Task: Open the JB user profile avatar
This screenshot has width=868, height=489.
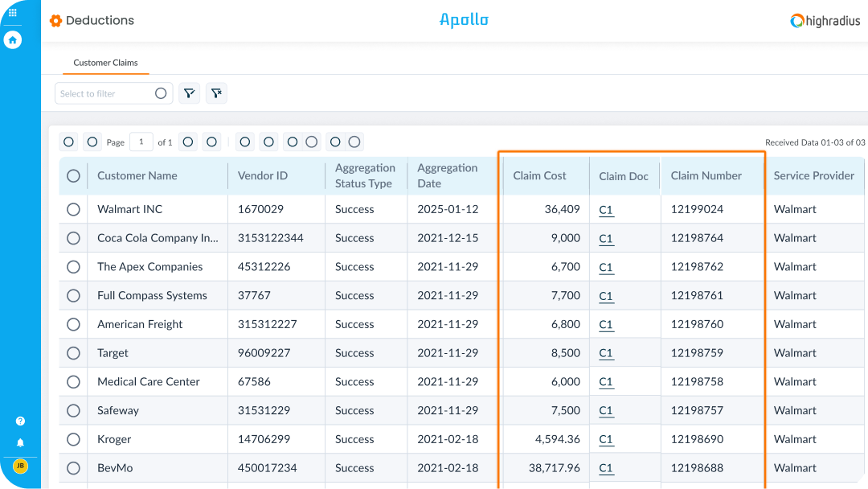Action: (20, 466)
